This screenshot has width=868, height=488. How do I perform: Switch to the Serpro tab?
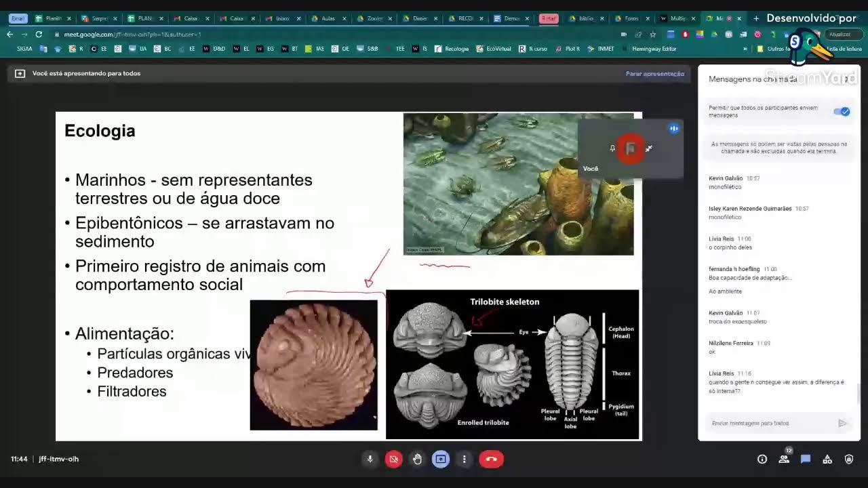100,18
